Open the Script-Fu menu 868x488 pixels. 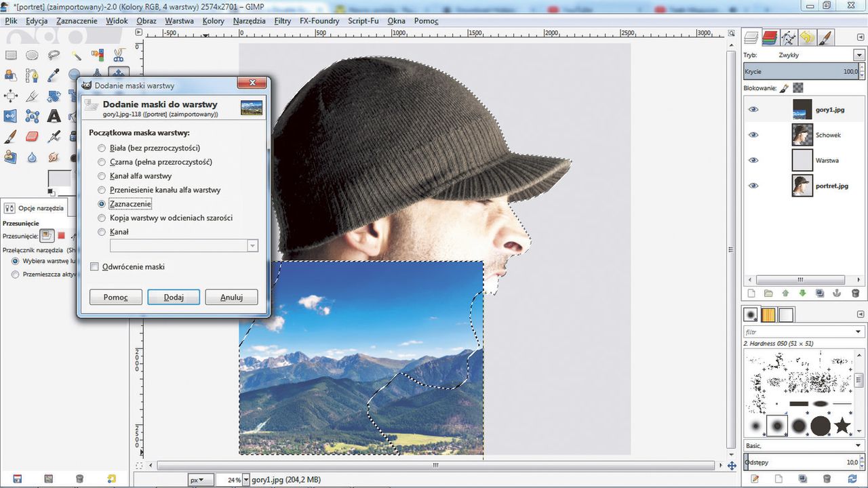(363, 21)
